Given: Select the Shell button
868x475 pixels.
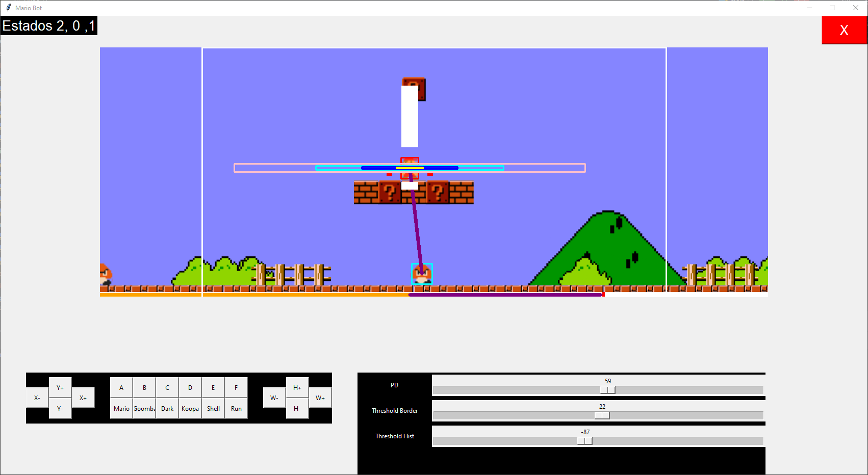Looking at the screenshot, I should (x=213, y=409).
